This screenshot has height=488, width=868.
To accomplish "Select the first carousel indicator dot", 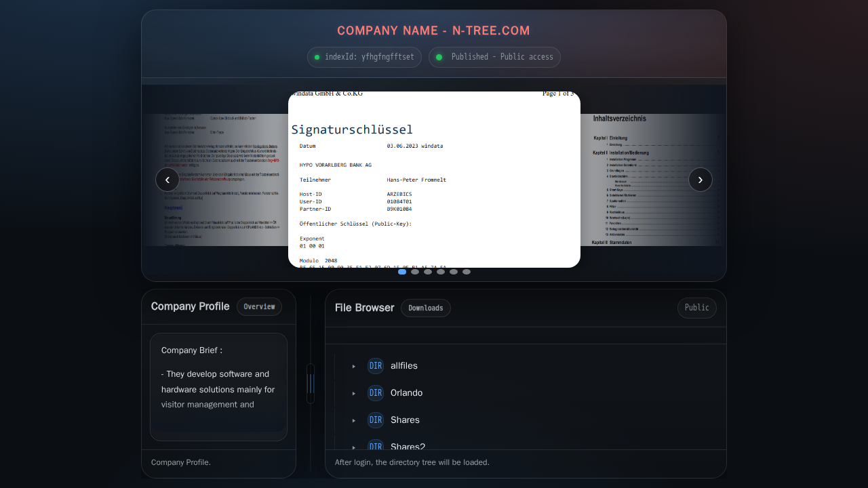I will pyautogui.click(x=402, y=272).
